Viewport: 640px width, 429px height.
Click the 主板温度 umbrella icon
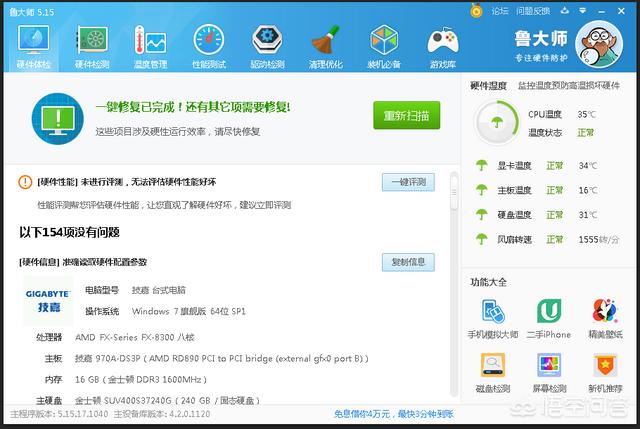[482, 190]
